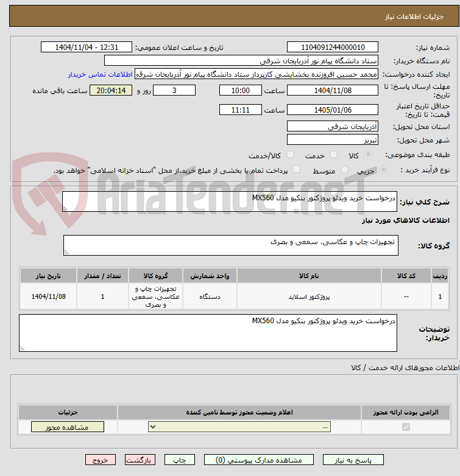The height and width of the screenshot is (476, 460).
Task: Click the شهر محل تحویل field تبریز
Action: click(333, 139)
